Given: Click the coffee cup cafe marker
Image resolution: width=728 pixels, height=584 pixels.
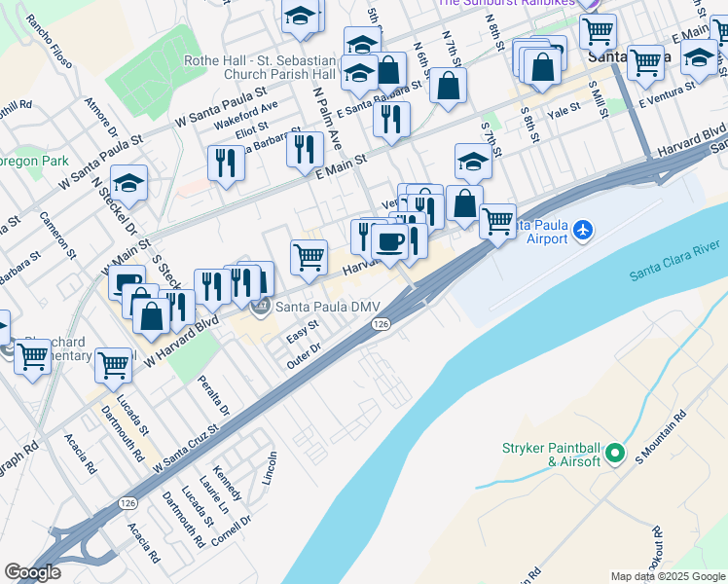Looking at the screenshot, I should (x=390, y=244).
